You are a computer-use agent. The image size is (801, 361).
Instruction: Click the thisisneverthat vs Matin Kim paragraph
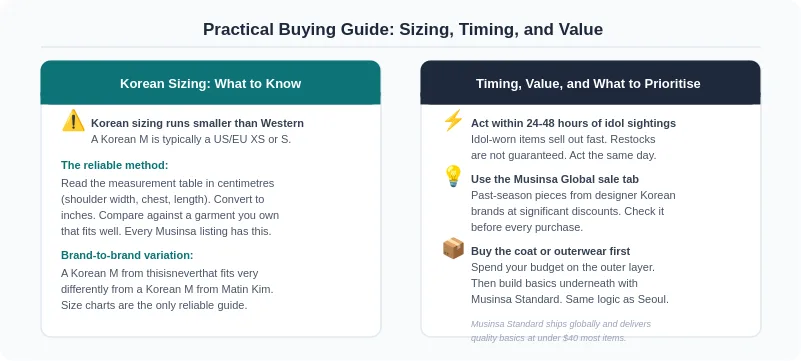point(167,290)
